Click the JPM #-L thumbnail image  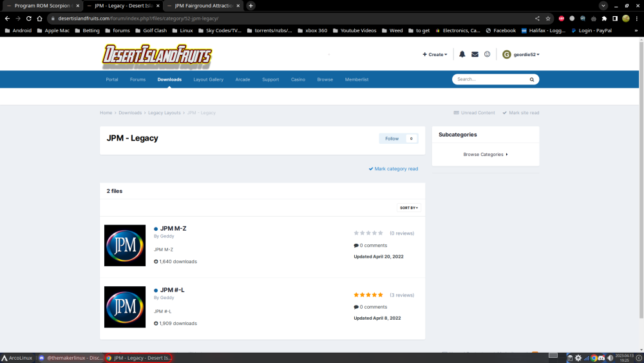[x=125, y=307]
